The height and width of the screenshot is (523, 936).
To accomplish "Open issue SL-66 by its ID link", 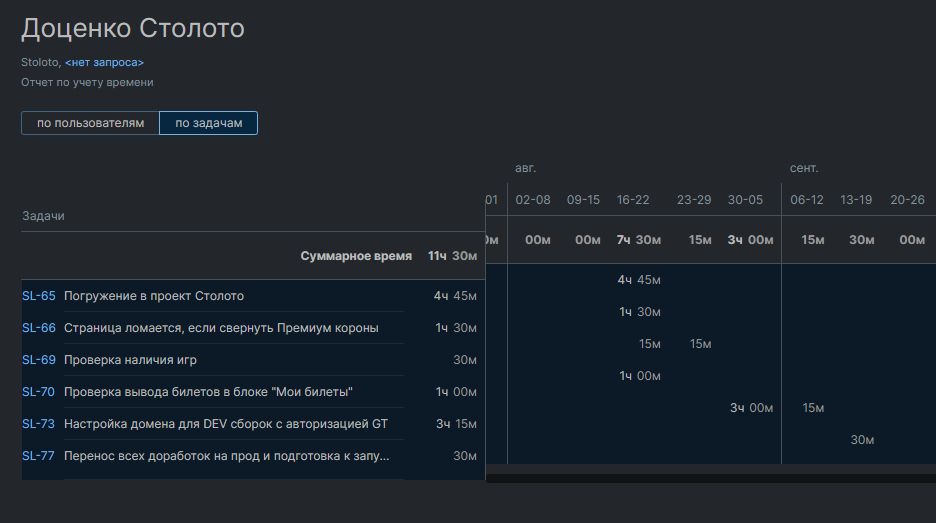I will (38, 328).
